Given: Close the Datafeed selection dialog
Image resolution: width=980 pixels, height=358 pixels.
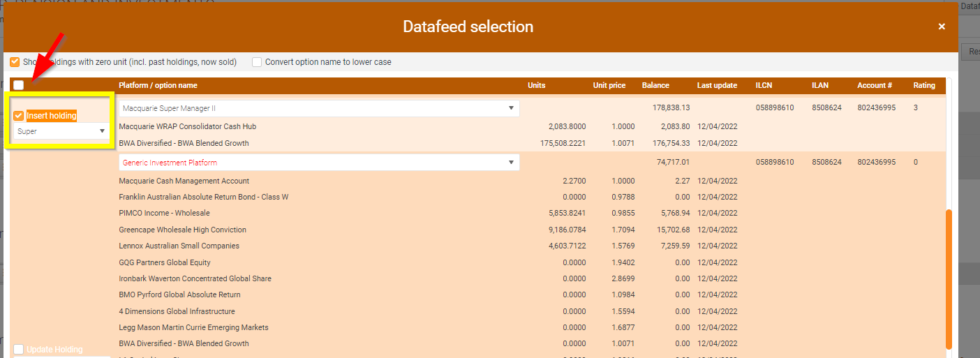Looking at the screenshot, I should coord(942,27).
